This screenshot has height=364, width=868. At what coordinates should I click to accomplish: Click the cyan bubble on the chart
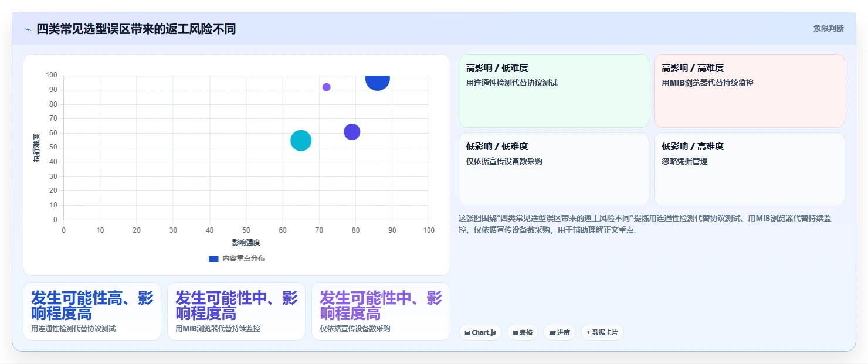point(301,141)
